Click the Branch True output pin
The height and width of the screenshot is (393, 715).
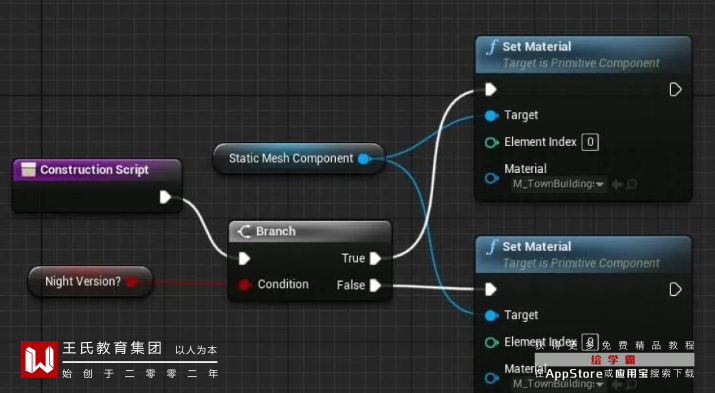[x=375, y=259]
